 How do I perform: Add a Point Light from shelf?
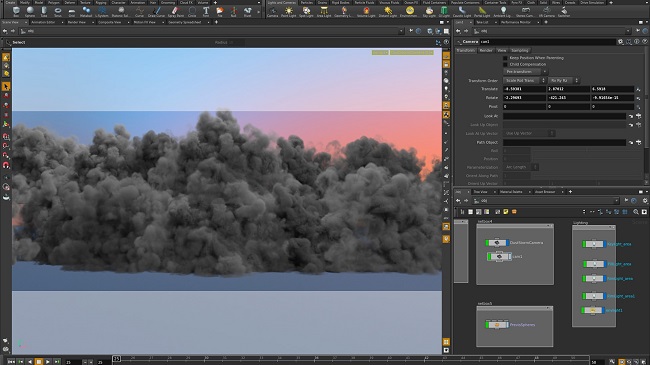289,12
